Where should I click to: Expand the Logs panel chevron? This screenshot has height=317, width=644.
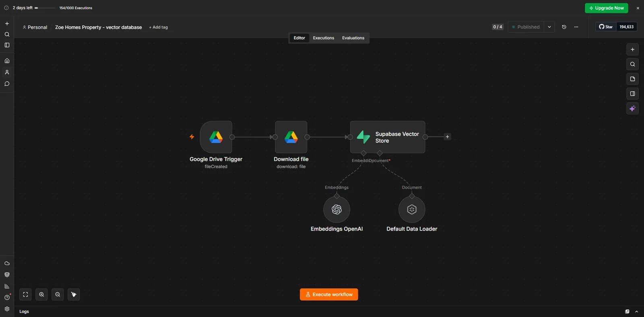(636, 311)
